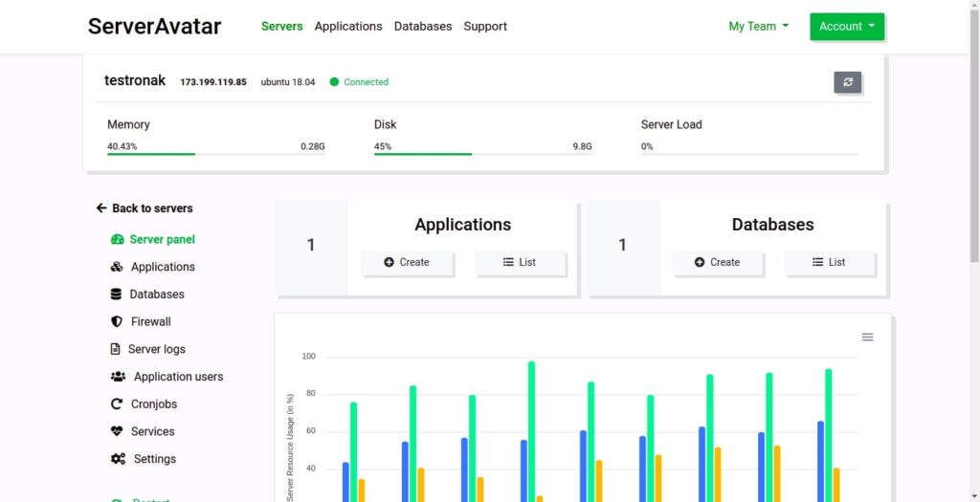This screenshot has height=502, width=980.
Task: Click the Server panel dashboard icon
Action: pos(118,239)
